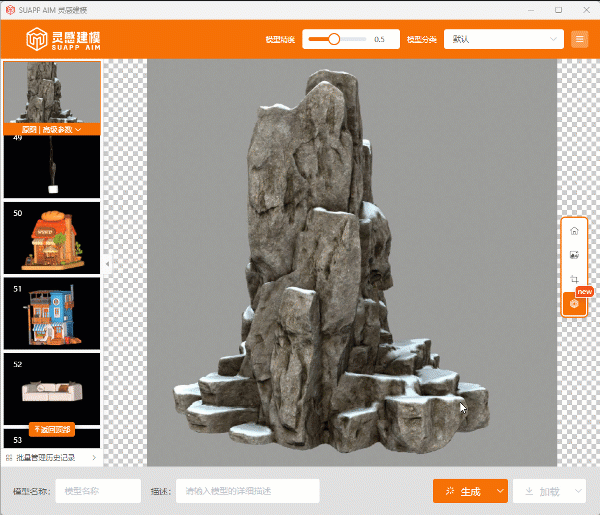Open 批量管理历史记录 batch history management

[52, 457]
